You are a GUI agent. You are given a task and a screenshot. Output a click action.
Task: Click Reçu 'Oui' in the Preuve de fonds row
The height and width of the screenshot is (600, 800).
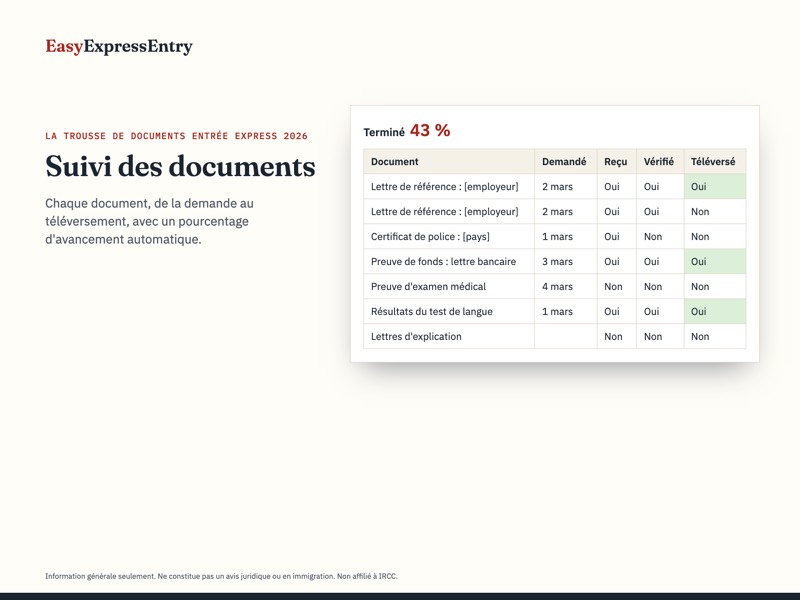tap(617, 261)
